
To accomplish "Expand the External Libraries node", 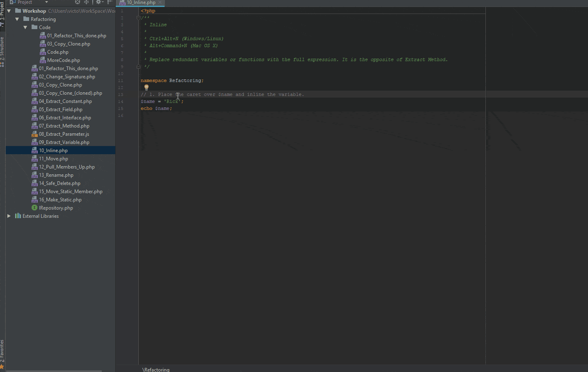I will [x=9, y=216].
